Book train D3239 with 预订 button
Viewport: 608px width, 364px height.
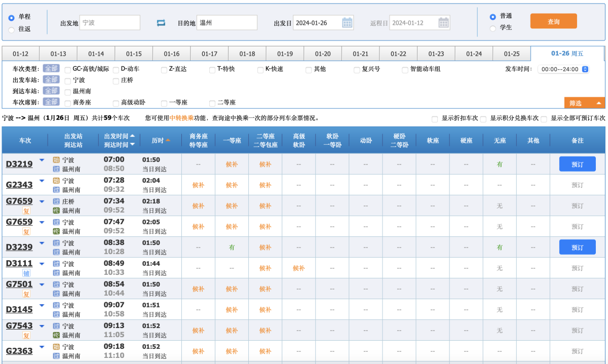pyautogui.click(x=578, y=247)
